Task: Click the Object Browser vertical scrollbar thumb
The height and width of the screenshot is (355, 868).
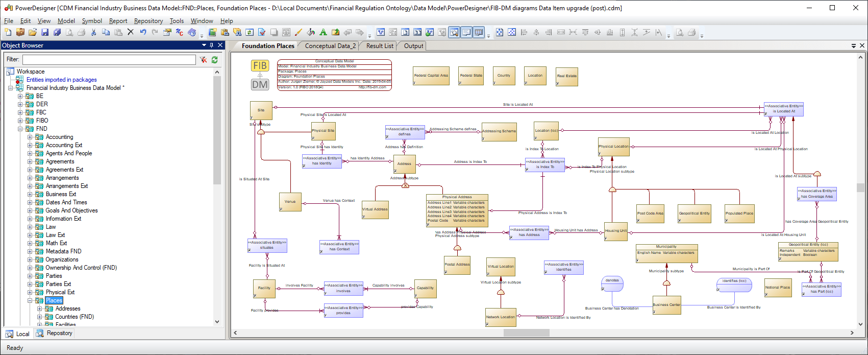Action: coord(217,130)
